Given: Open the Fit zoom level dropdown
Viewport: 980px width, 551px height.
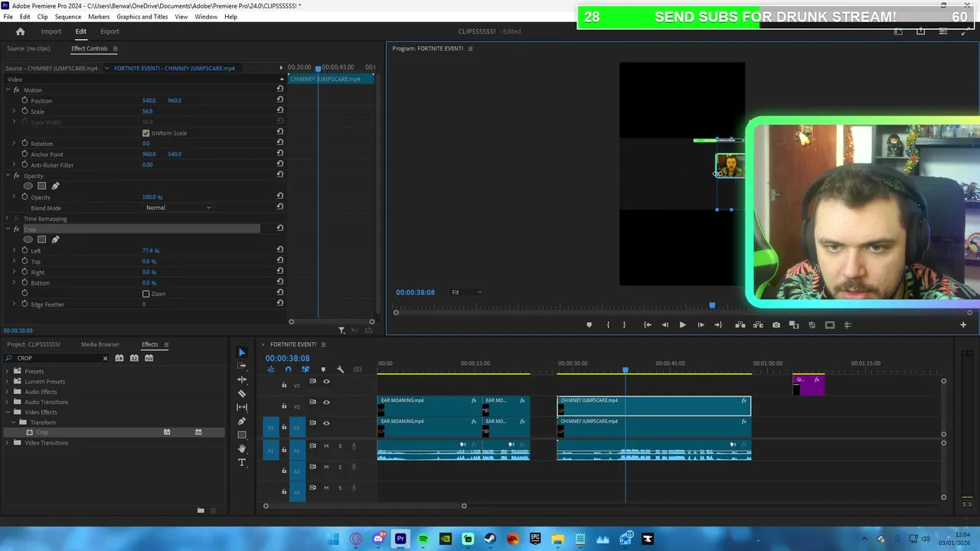Looking at the screenshot, I should click(466, 292).
